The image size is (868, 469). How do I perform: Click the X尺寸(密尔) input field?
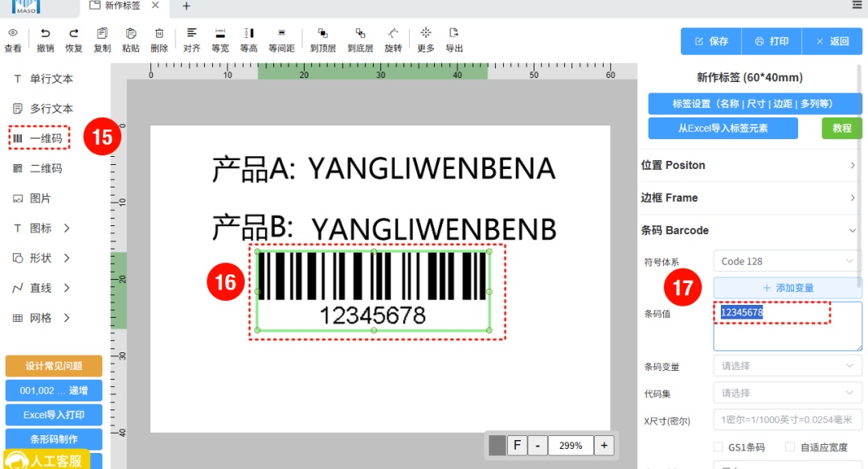(x=787, y=420)
